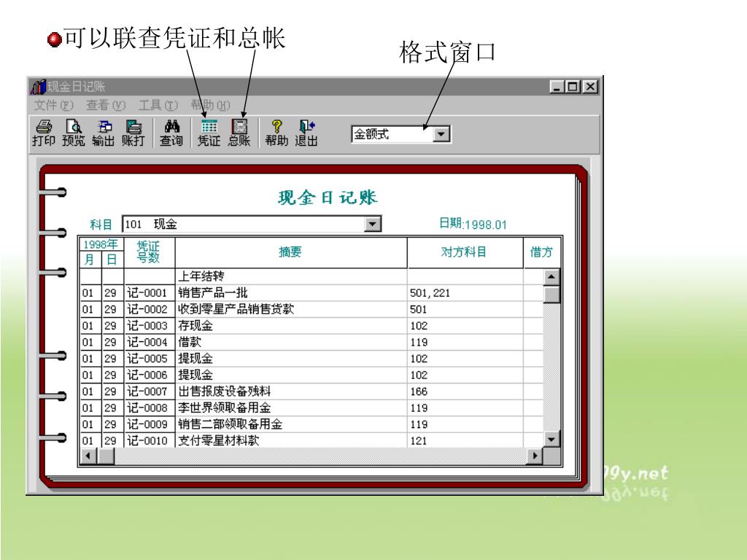Close the 现金日记账 window

pos(590,87)
